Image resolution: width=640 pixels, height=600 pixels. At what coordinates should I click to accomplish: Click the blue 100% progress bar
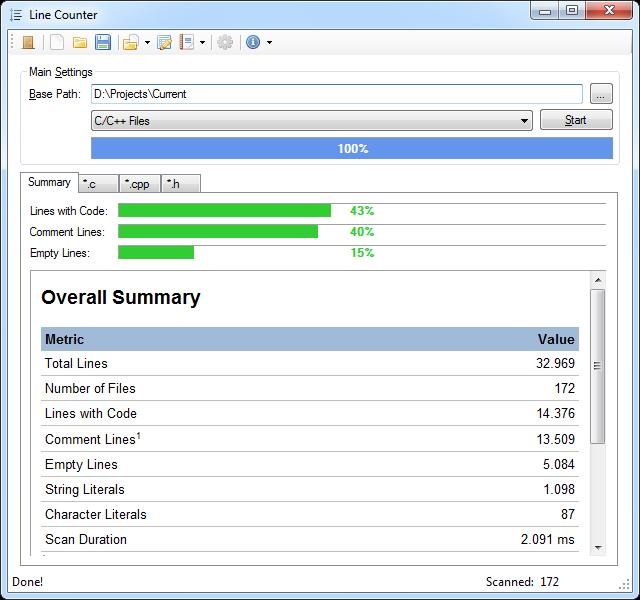tap(351, 148)
